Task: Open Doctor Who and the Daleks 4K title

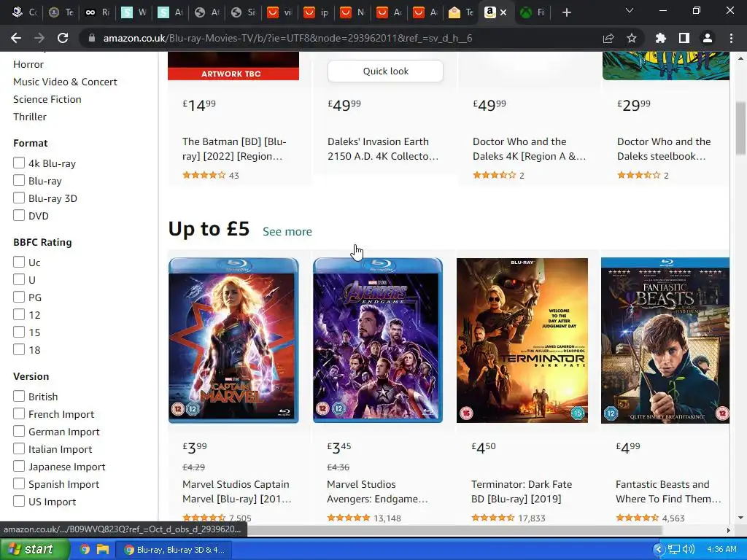Action: coord(529,149)
